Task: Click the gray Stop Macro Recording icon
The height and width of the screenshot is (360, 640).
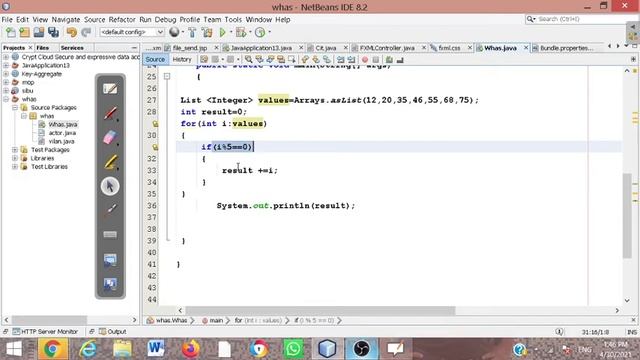Action: 376,60
